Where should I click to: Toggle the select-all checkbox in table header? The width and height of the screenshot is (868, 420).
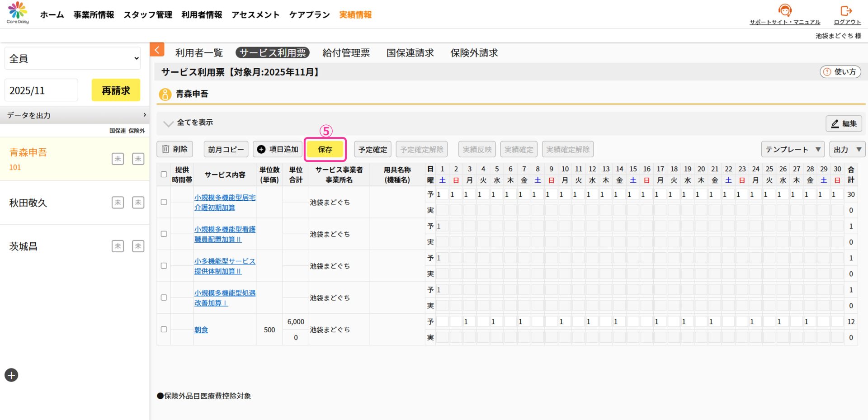(164, 175)
